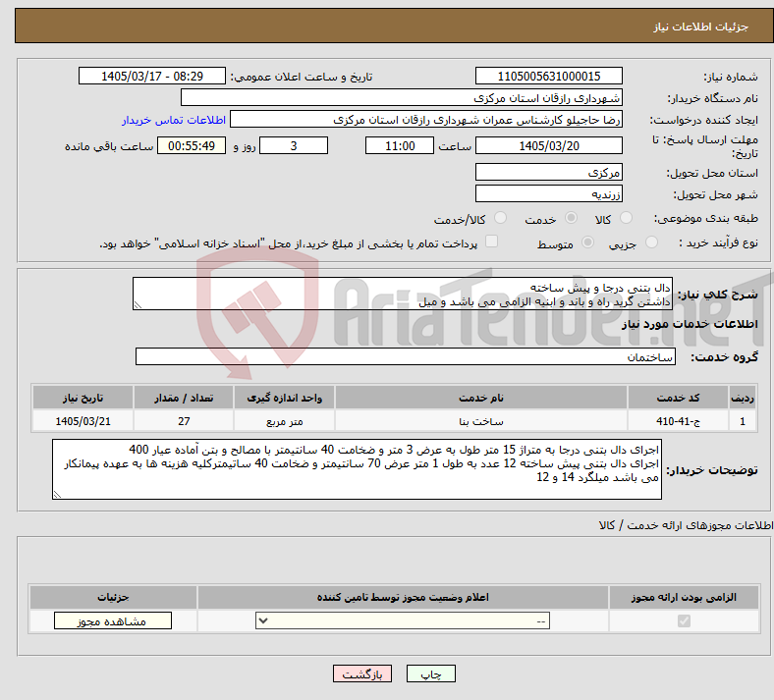Select the متوسط purchase type radio

click(587, 242)
